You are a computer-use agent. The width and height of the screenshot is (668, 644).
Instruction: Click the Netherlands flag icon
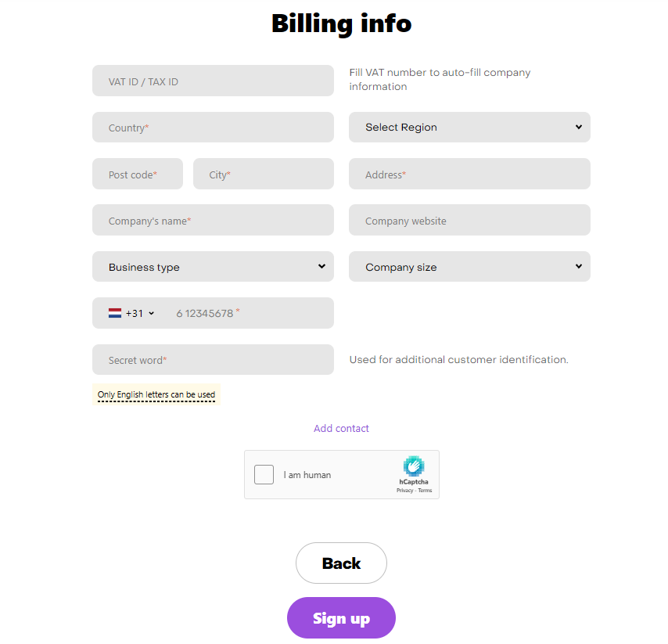pos(115,313)
